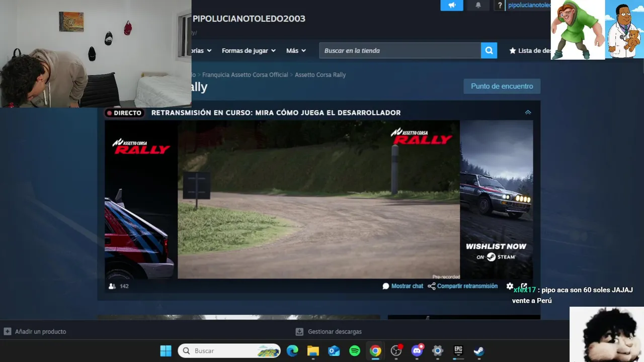The height and width of the screenshot is (362, 644).
Task: Click Gestionar descargas
Action: point(335,332)
